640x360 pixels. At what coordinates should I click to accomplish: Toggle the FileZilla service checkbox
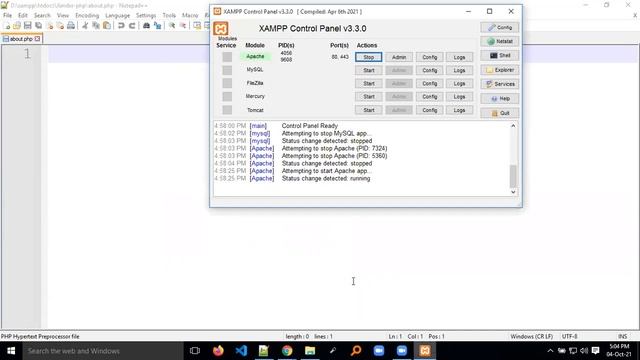click(x=227, y=83)
